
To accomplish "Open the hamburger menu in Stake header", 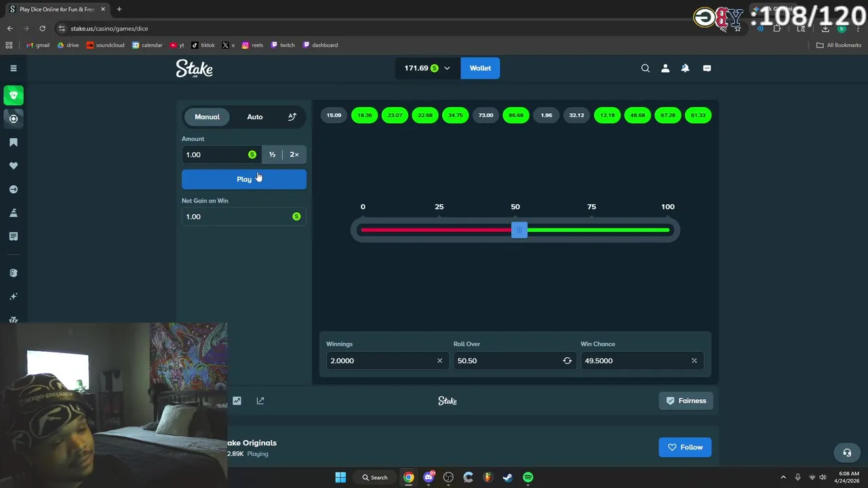I will [13, 68].
